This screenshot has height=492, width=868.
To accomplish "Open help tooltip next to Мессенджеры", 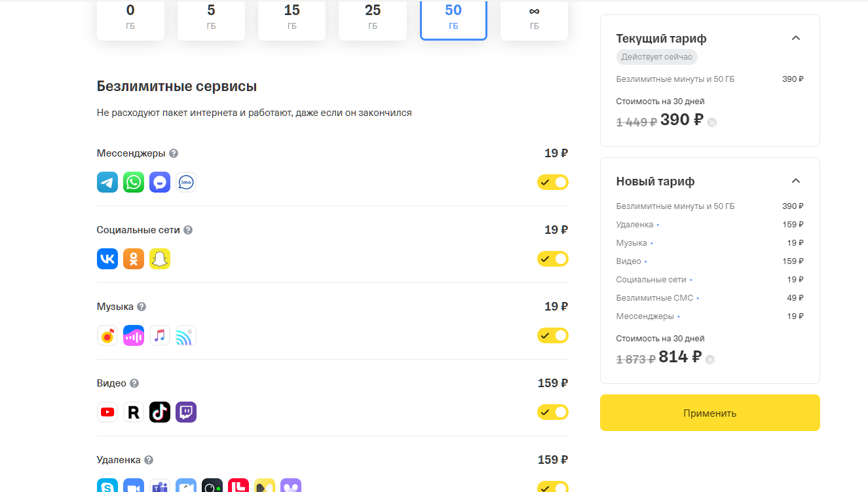I will [174, 153].
